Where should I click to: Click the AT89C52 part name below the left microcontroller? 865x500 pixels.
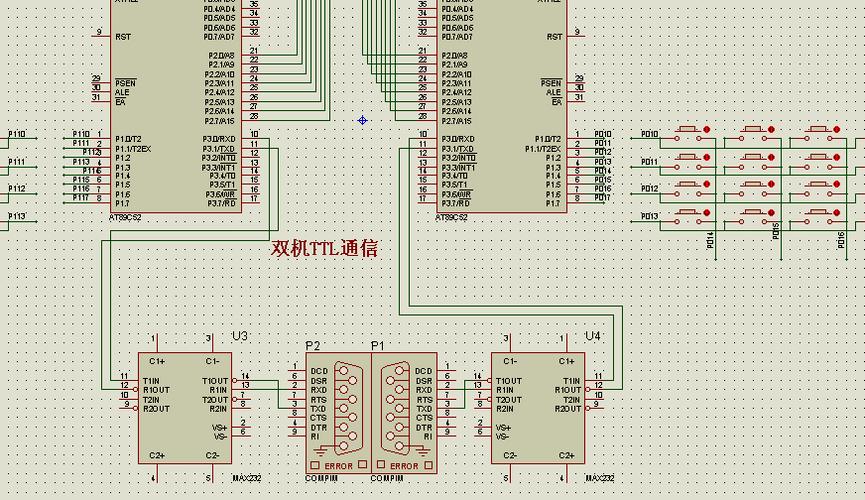[x=125, y=217]
